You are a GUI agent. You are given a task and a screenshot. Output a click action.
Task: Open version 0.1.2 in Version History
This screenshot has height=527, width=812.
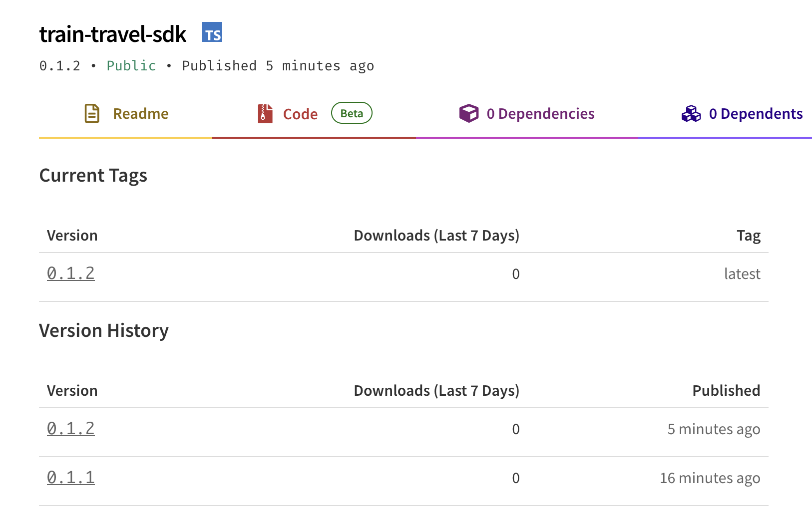(x=71, y=428)
